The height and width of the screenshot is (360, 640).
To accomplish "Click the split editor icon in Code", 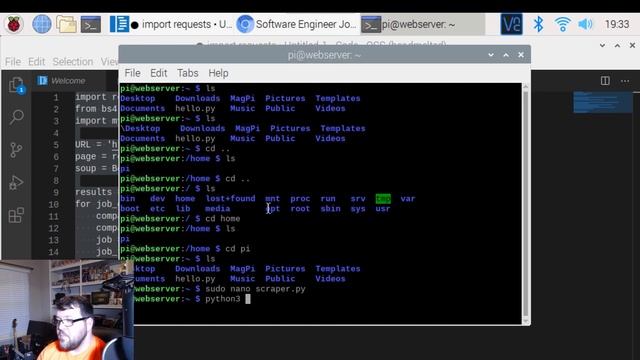I will (605, 81).
